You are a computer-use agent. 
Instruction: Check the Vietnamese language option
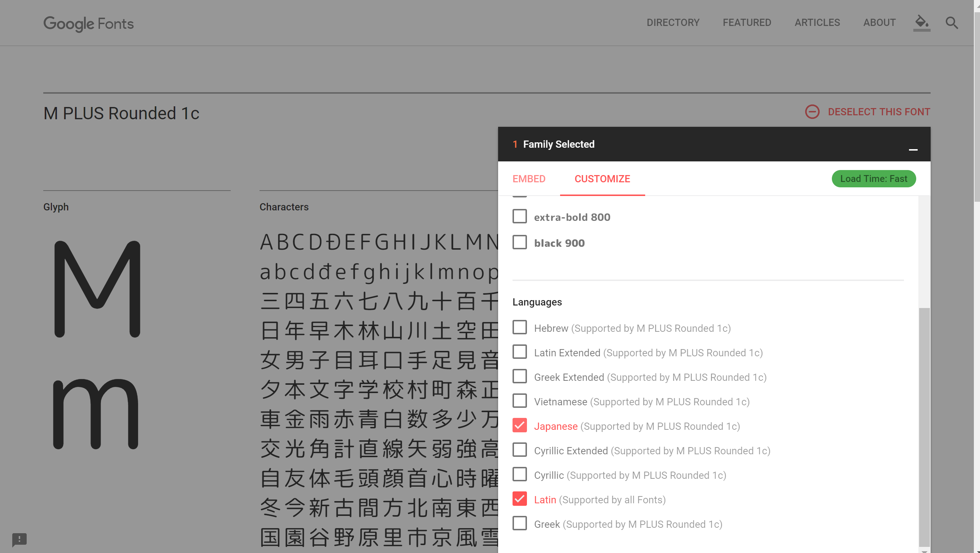pyautogui.click(x=519, y=401)
